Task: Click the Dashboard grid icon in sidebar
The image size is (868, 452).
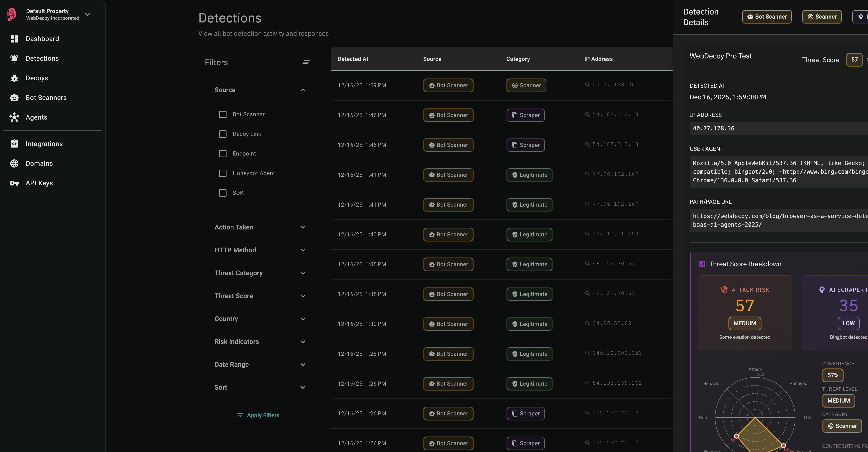Action: coord(14,39)
